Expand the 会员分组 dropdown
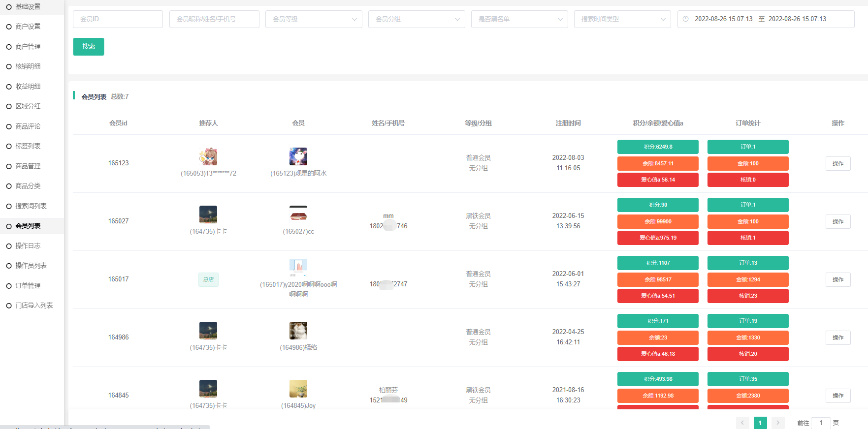Screen dimensions: 868x429 tap(417, 19)
